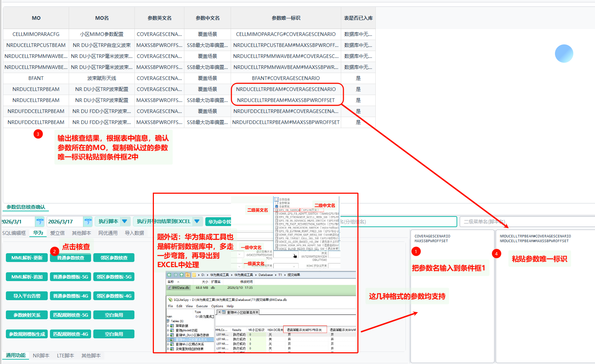Open the 爱立信 tab
This screenshot has width=595, height=364.
coord(57,233)
